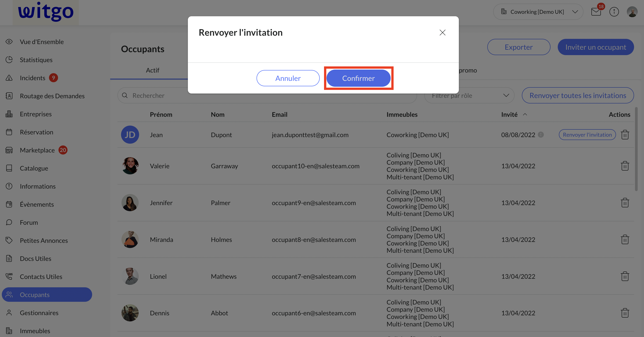Image resolution: width=644 pixels, height=337 pixels.
Task: Click the occupants table vertical scrollbar
Action: 636,149
